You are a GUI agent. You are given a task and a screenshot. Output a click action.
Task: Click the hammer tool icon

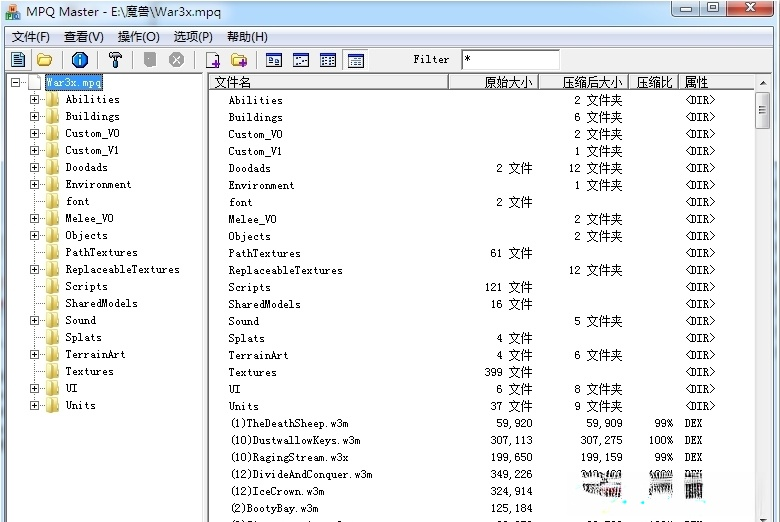click(115, 60)
